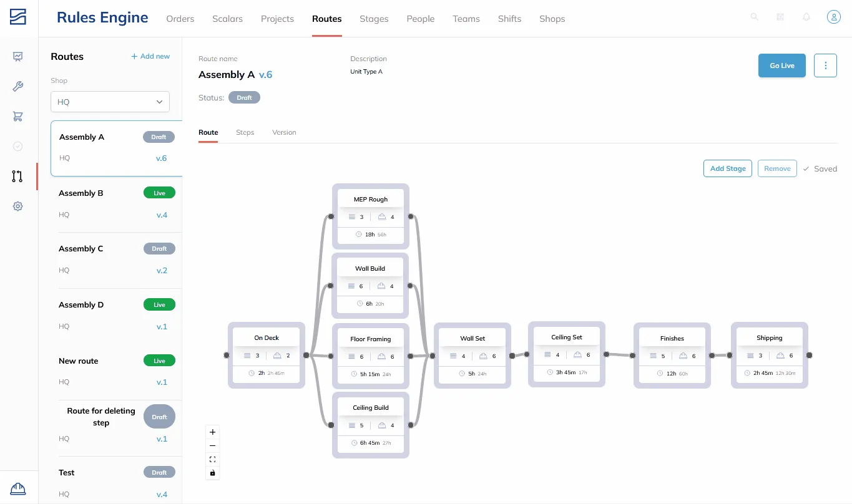Click the Go Live button
Image resolution: width=852 pixels, height=504 pixels.
tap(782, 65)
